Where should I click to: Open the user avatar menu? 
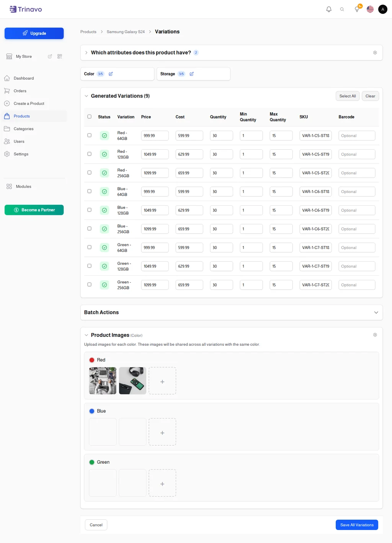coord(383,9)
